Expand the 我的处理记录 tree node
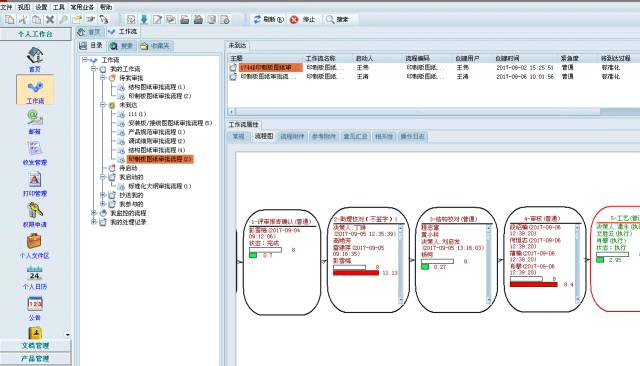640x366 pixels. coord(94,222)
